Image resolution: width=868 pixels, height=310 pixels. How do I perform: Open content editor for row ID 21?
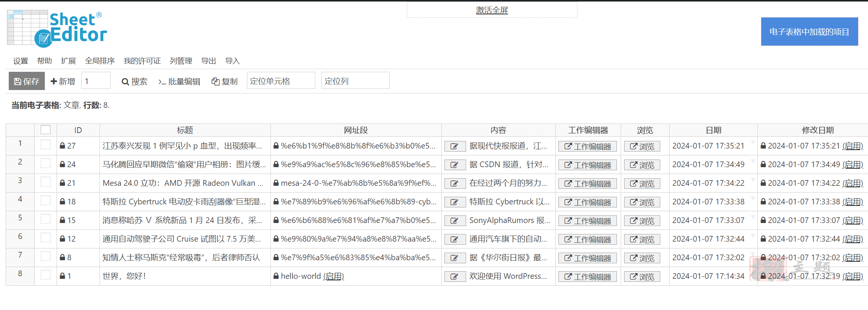coord(455,183)
